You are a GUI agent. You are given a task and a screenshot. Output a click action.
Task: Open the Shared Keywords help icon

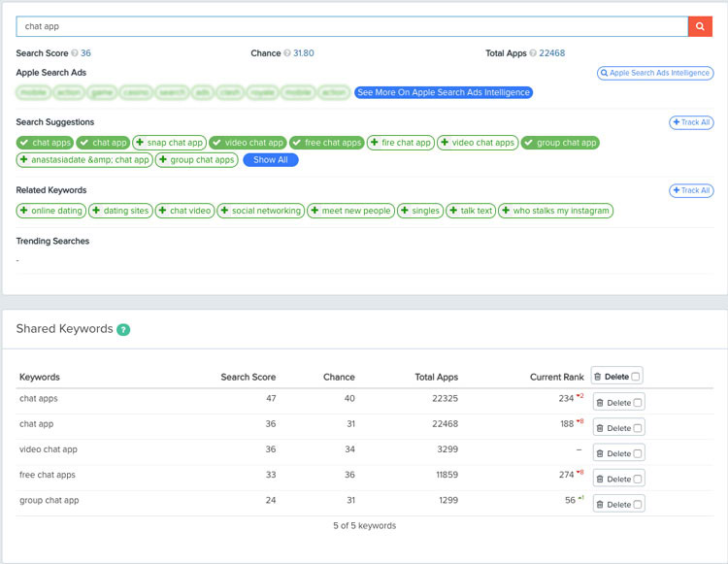point(123,330)
